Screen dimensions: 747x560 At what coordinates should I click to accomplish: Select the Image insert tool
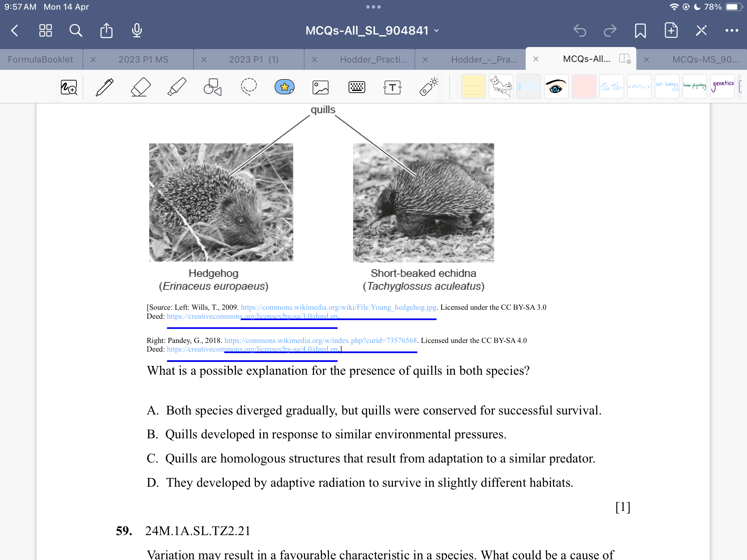321,87
